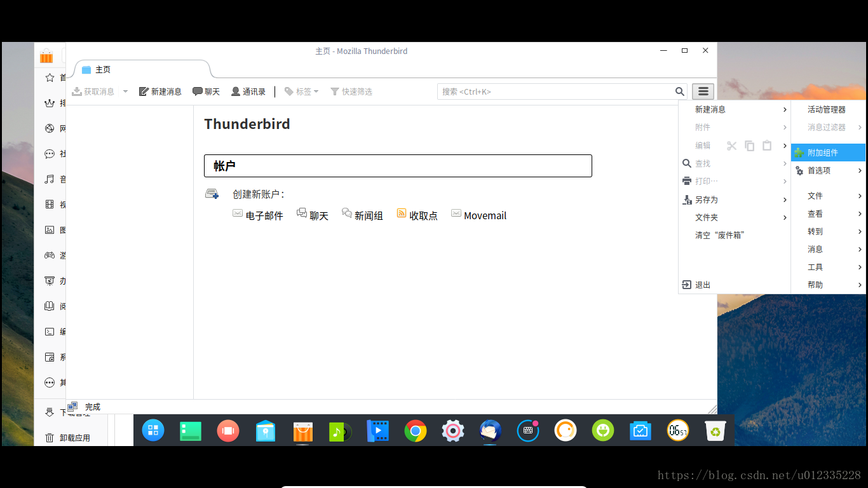Click the music note category icon in app store
868x488 pixels.
point(50,179)
